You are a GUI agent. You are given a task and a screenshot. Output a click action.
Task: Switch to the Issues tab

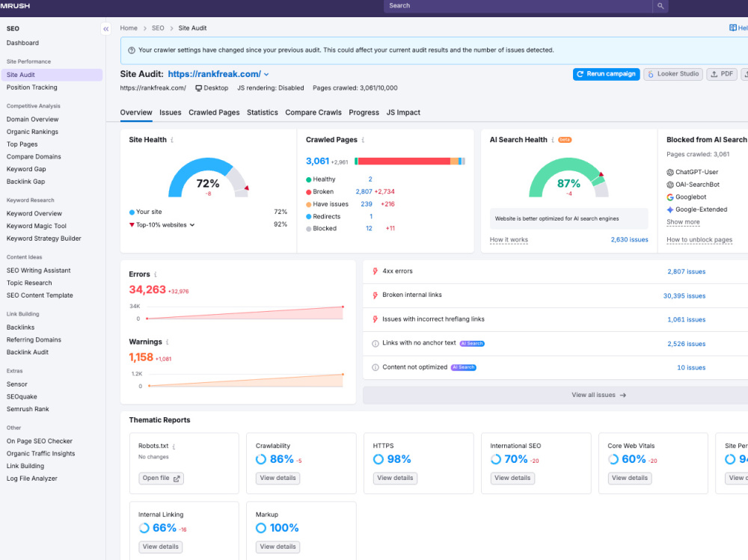[171, 113]
